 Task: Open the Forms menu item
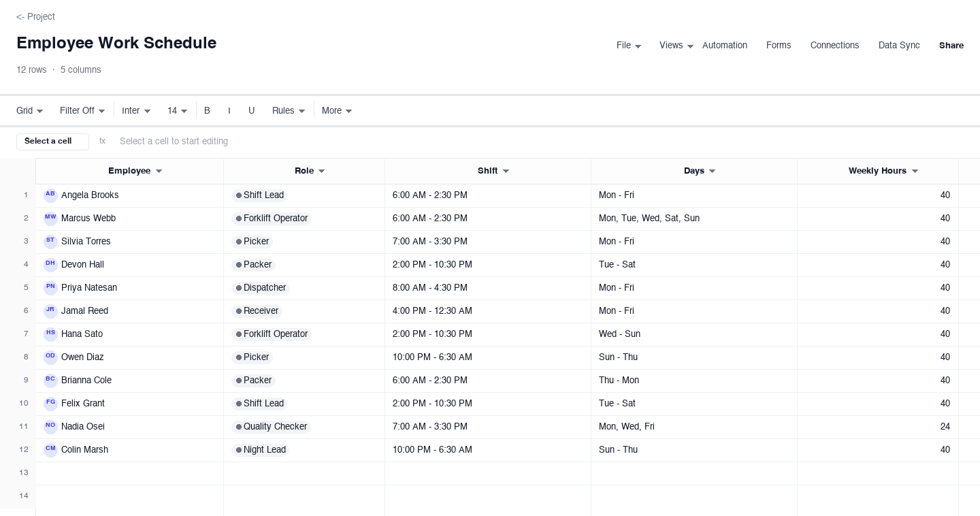779,46
